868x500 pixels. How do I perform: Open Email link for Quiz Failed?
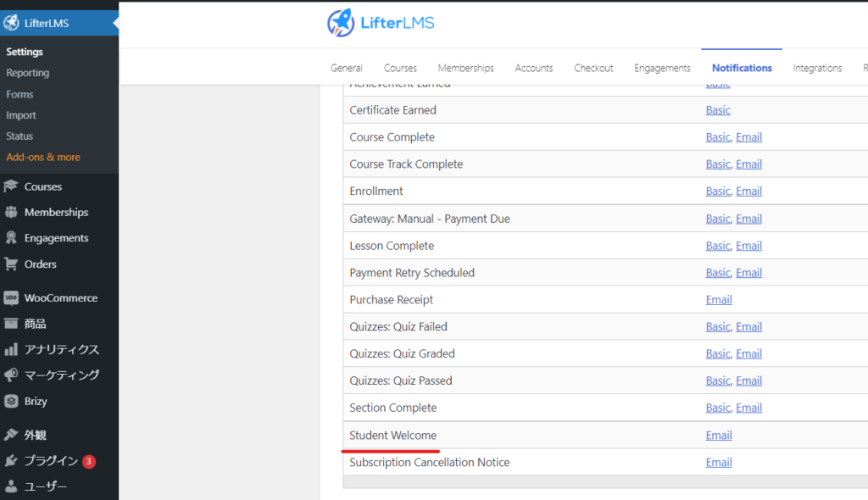[749, 327]
